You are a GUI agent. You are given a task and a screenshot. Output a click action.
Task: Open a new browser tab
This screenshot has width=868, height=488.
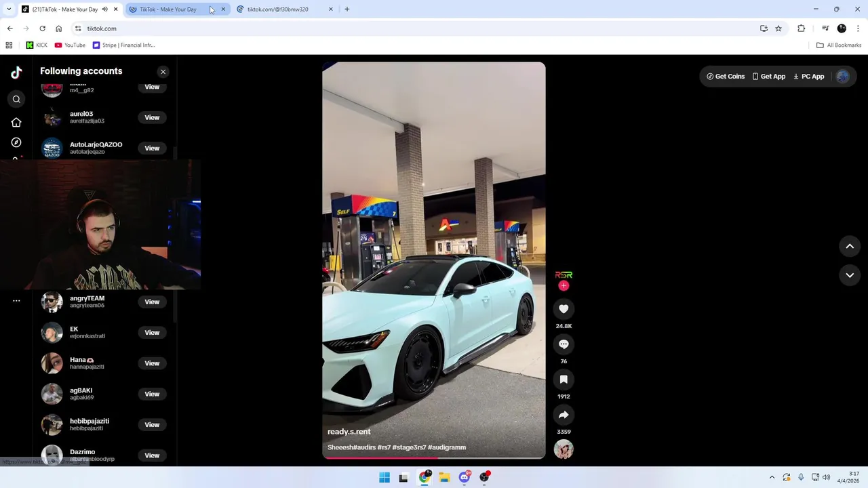347,9
